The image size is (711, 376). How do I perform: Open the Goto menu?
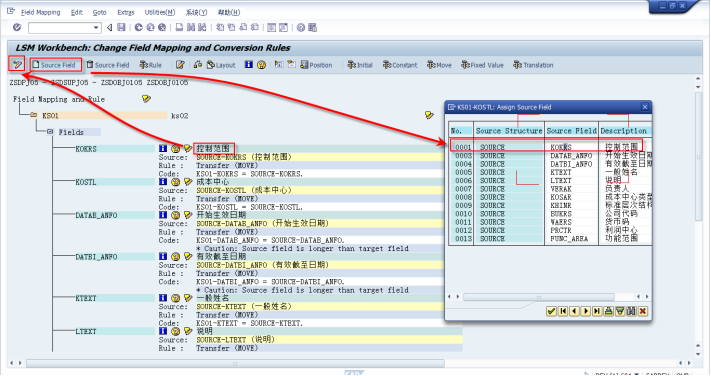pos(100,12)
